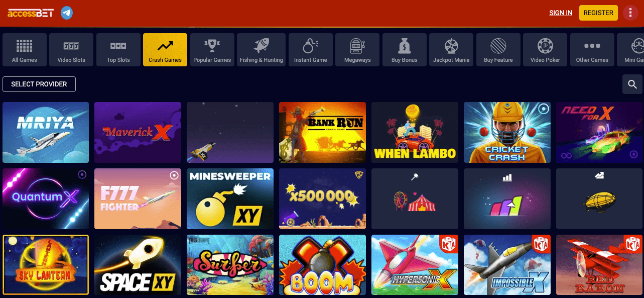Image resolution: width=644 pixels, height=298 pixels.
Task: Open the Top Slots tab
Action: [118, 50]
